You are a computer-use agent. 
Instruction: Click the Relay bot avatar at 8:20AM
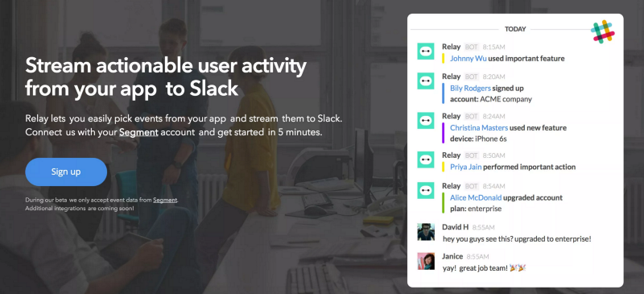(426, 81)
